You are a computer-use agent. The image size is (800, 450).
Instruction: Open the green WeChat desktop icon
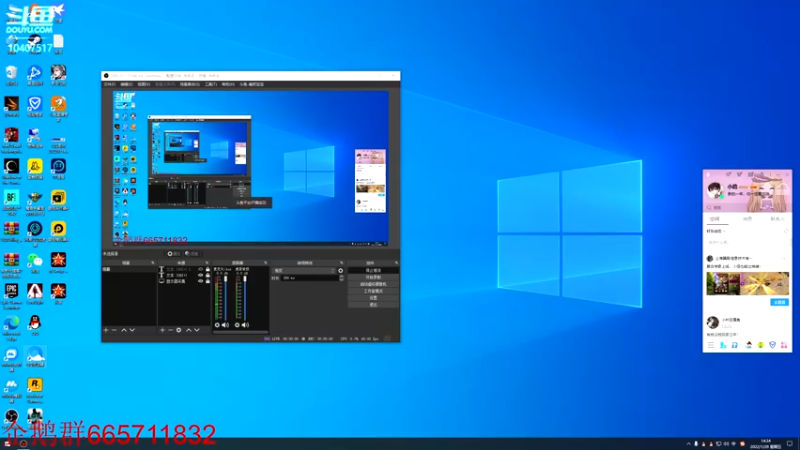click(35, 263)
